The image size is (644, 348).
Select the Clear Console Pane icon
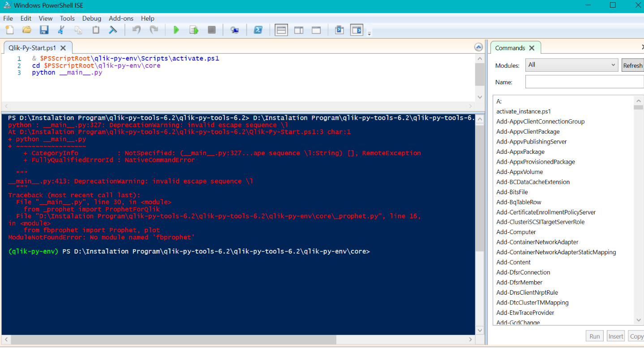pyautogui.click(x=113, y=30)
